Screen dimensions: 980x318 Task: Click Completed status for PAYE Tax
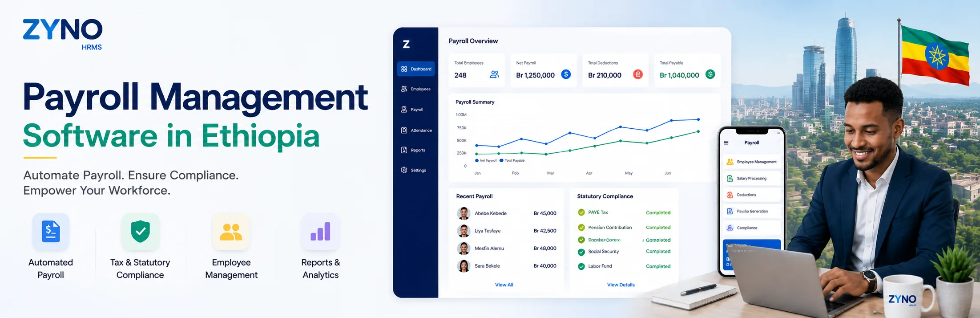[658, 212]
